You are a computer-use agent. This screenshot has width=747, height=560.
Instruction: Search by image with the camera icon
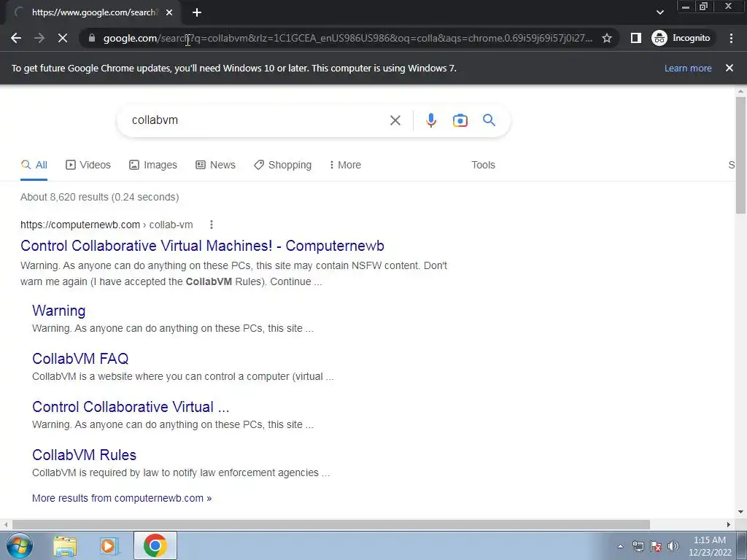pos(460,120)
